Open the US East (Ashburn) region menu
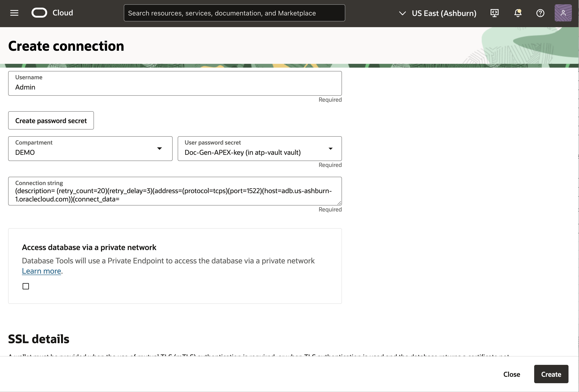This screenshot has height=392, width=579. pyautogui.click(x=444, y=13)
